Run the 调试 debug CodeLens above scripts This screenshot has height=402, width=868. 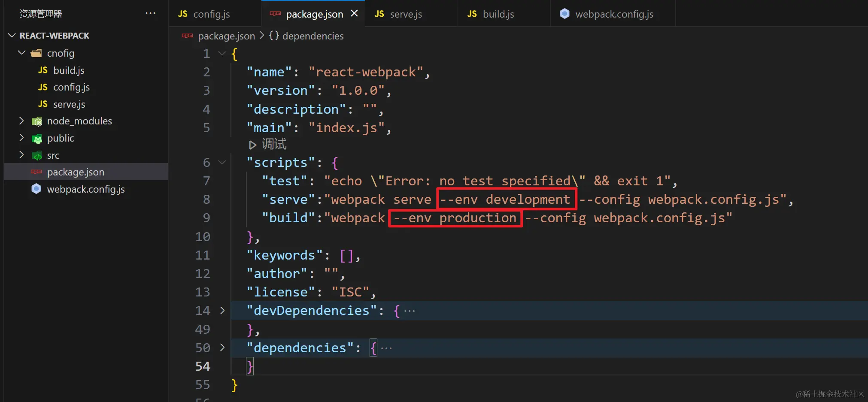pos(268,144)
